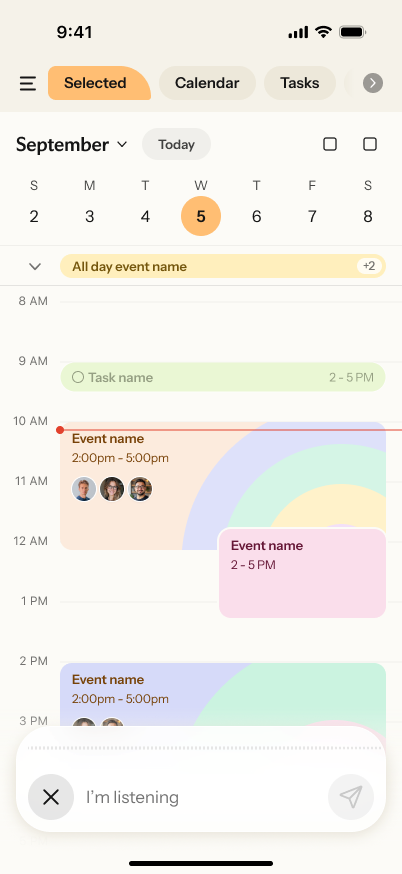Viewport: 402px width, 874px height.
Task: Show the +2 more all-day events
Action: pyautogui.click(x=369, y=266)
